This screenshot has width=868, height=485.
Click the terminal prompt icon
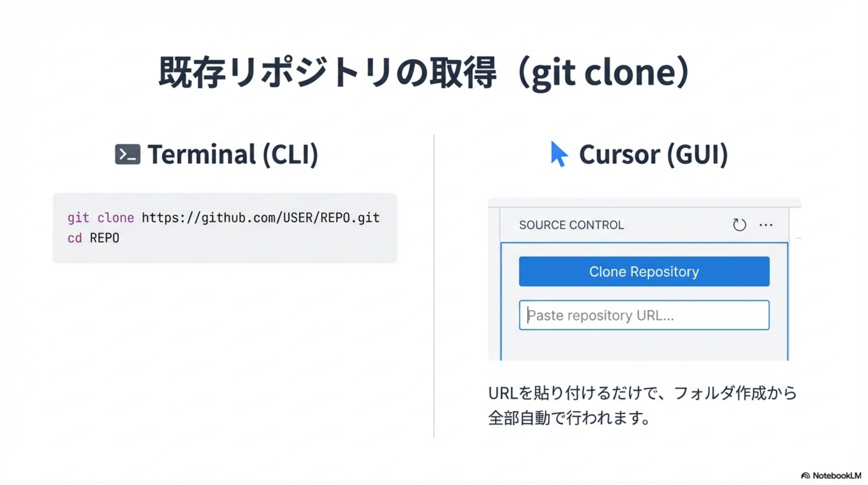pyautogui.click(x=127, y=154)
